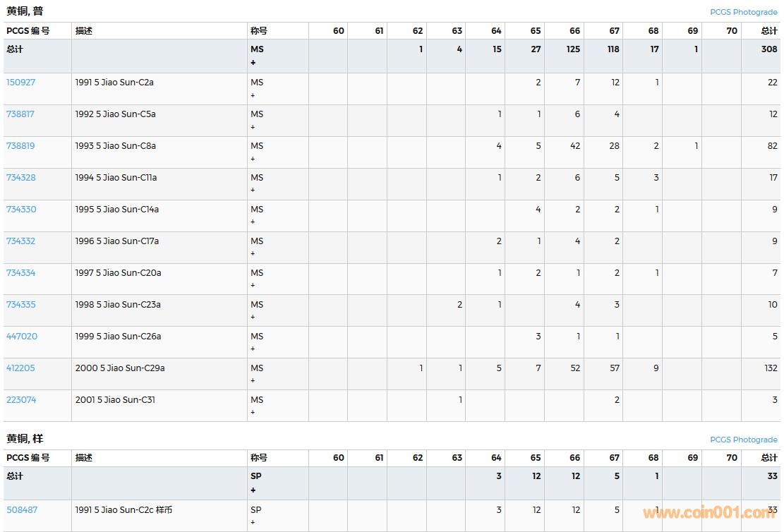This screenshot has width=784, height=532.
Task: Select PCGS number 734330
Action: click(x=20, y=210)
